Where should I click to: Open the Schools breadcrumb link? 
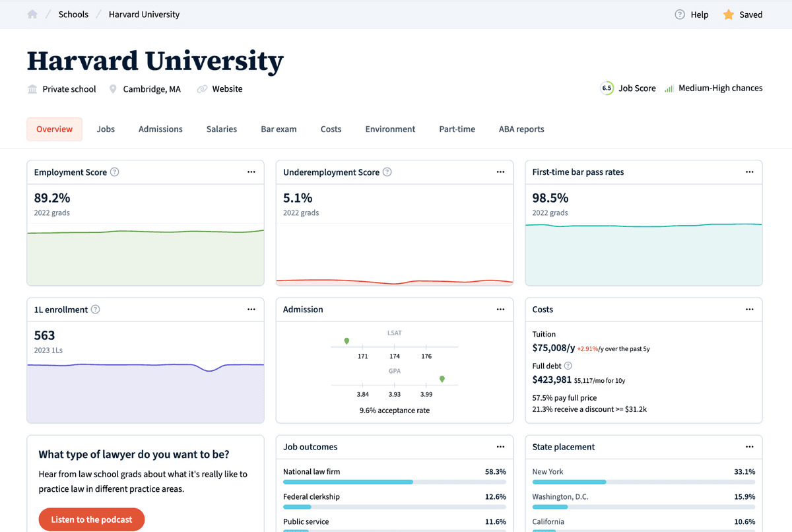(73, 14)
